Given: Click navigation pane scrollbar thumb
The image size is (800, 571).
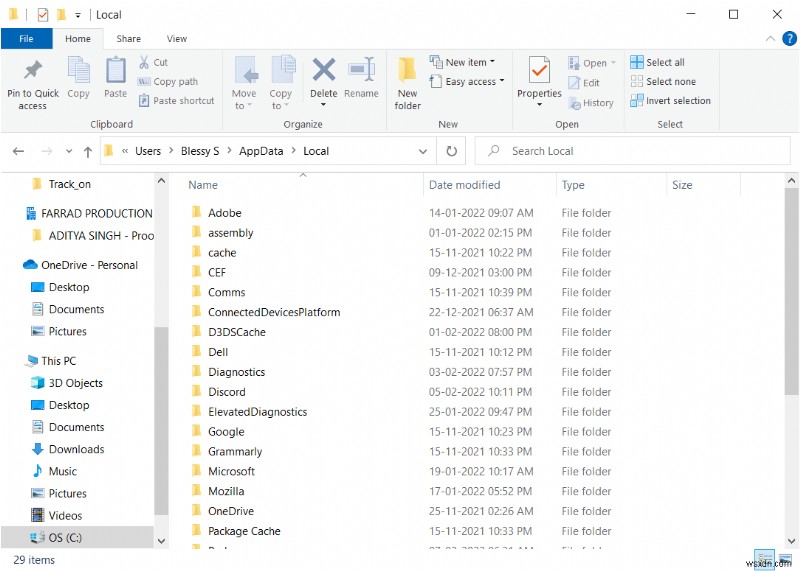Looking at the screenshot, I should pyautogui.click(x=161, y=421).
